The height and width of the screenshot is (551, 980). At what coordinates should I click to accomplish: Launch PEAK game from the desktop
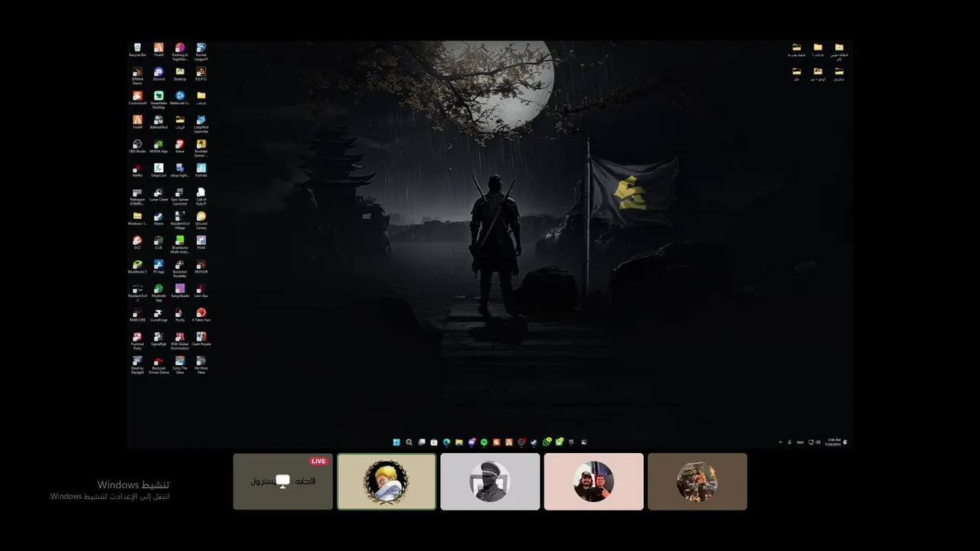point(201,242)
